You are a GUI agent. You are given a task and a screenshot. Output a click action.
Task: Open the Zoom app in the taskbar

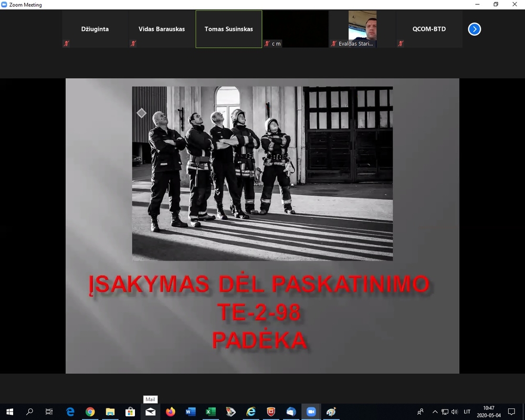[x=311, y=412]
